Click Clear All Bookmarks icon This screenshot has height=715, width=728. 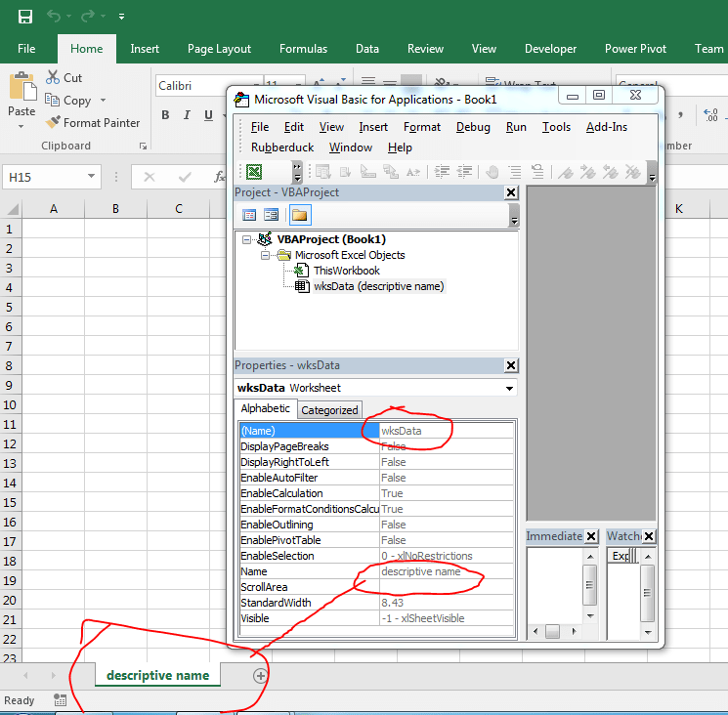click(x=632, y=172)
